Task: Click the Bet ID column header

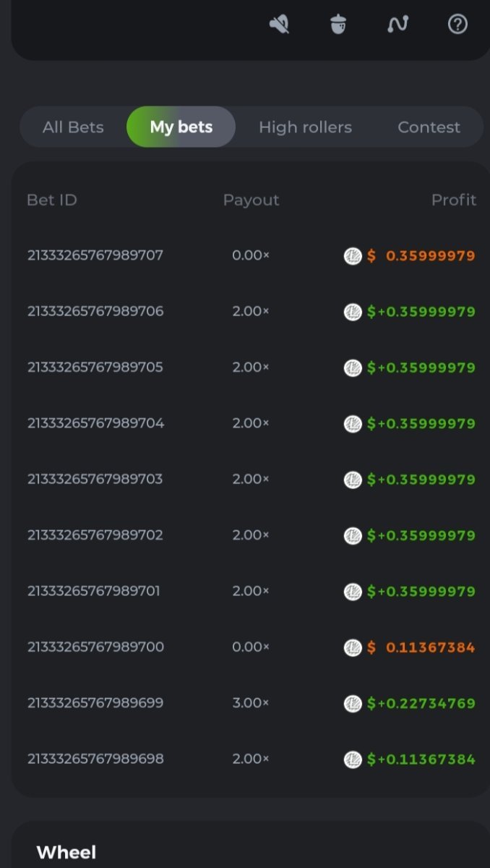Action: (x=52, y=200)
